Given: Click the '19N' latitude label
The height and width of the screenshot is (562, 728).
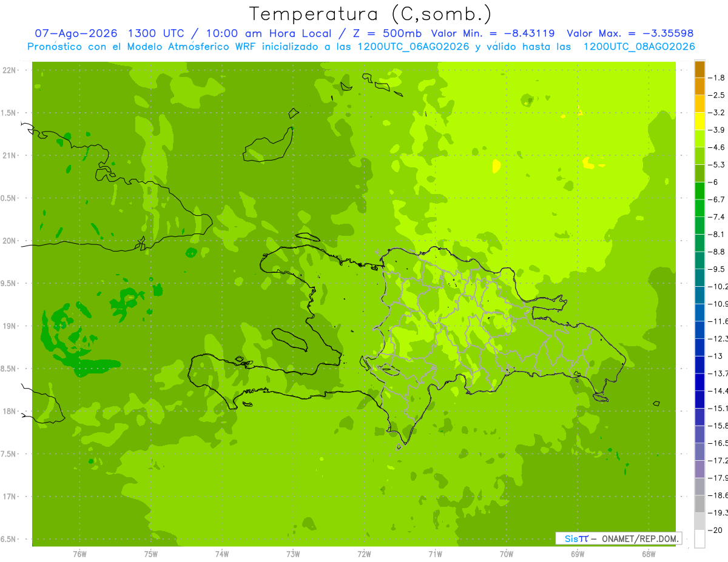Looking at the screenshot, I should coord(10,326).
